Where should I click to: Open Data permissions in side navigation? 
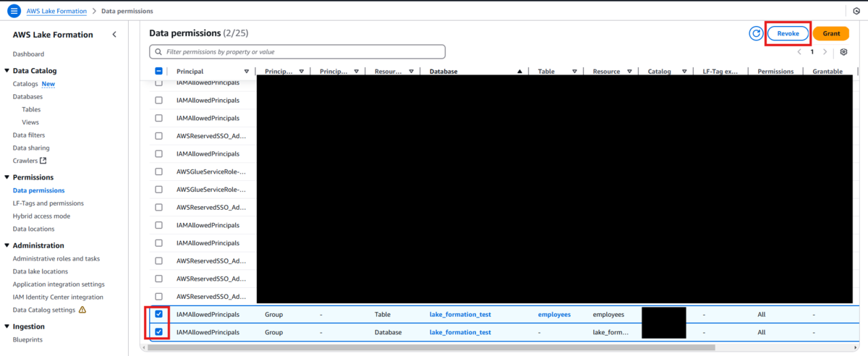[38, 190]
